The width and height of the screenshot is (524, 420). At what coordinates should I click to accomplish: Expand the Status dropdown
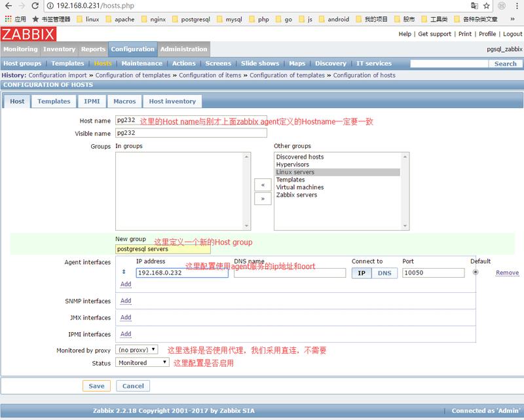pyautogui.click(x=143, y=362)
